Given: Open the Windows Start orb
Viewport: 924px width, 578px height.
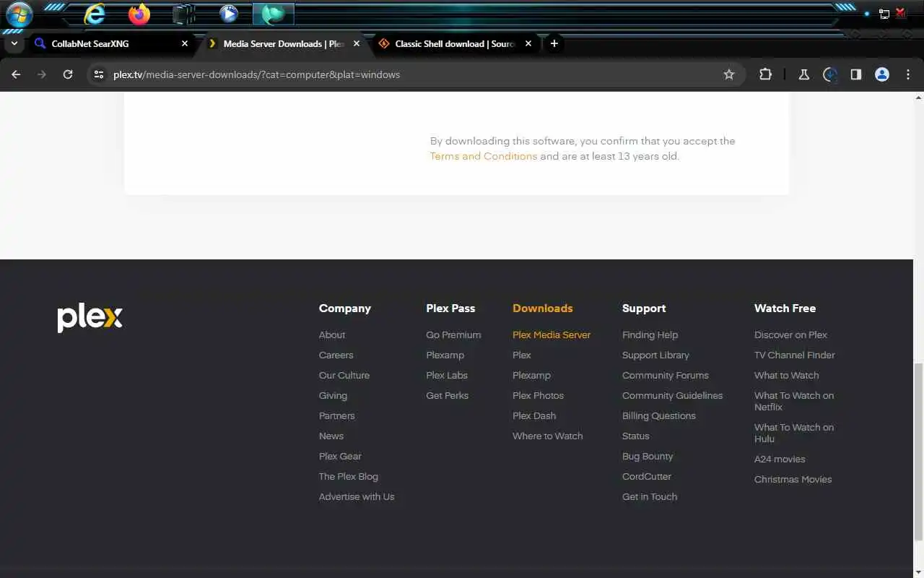Looking at the screenshot, I should point(19,14).
